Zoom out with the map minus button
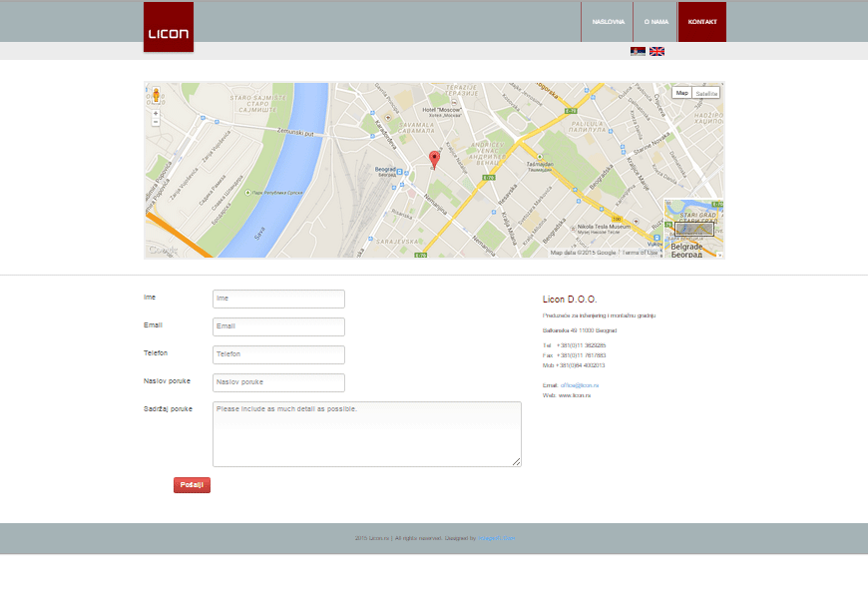 tap(156, 123)
